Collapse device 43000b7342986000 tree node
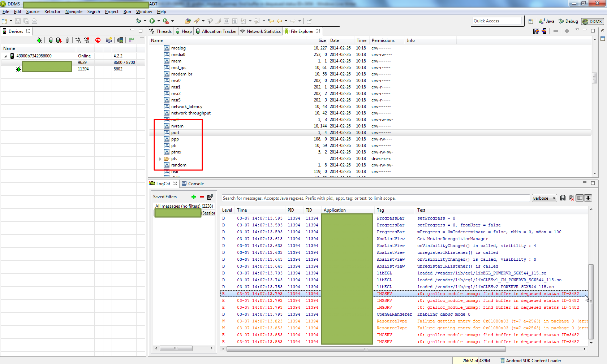Screen dimensions: 607x364 (5, 56)
